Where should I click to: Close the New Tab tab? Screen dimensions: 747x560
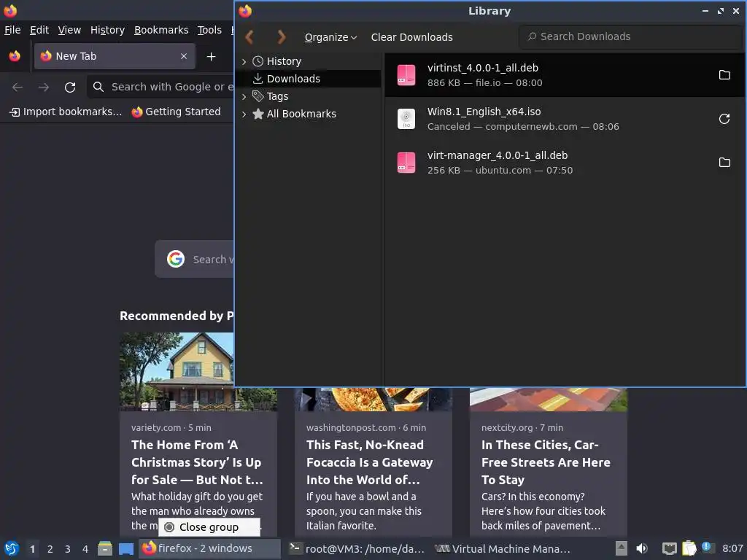184,56
